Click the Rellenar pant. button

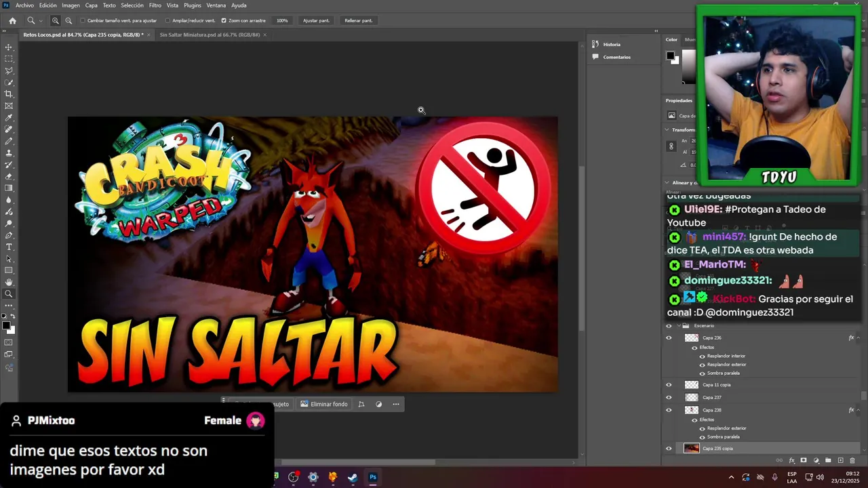[x=358, y=20]
